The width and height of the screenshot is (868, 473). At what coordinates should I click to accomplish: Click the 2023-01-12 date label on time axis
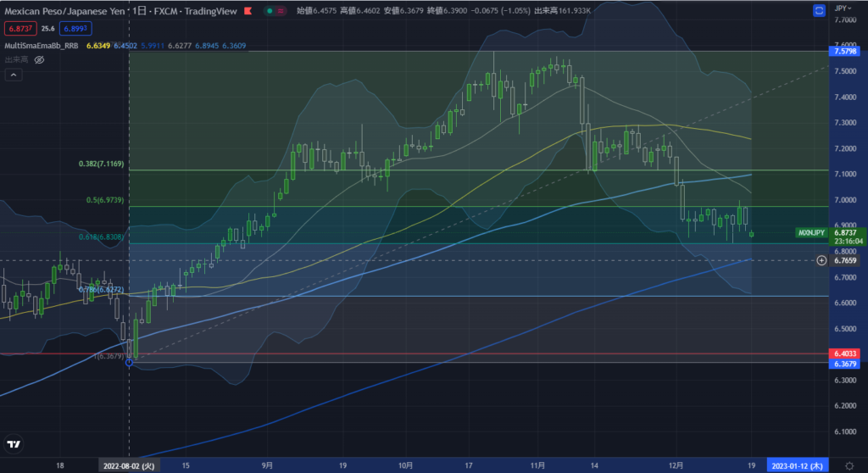(796, 465)
